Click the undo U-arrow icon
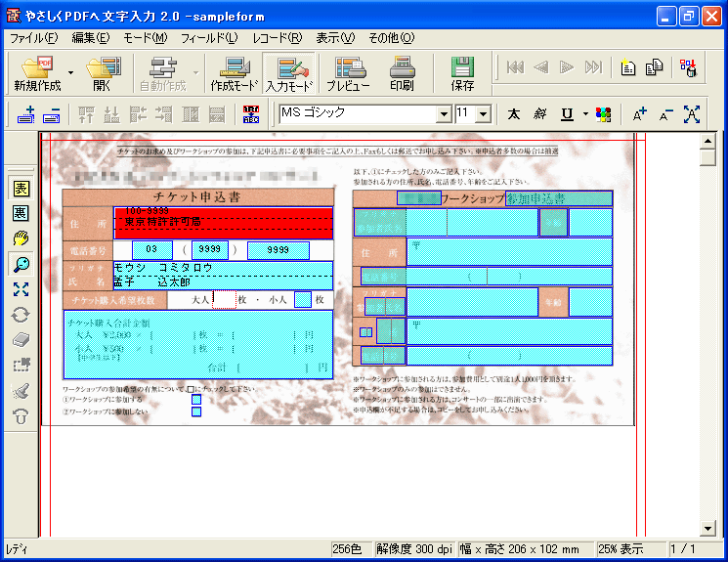The height and width of the screenshot is (562, 728). pyautogui.click(x=21, y=416)
